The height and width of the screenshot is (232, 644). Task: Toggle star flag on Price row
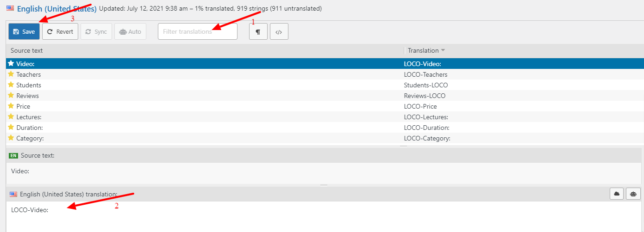[x=11, y=106]
